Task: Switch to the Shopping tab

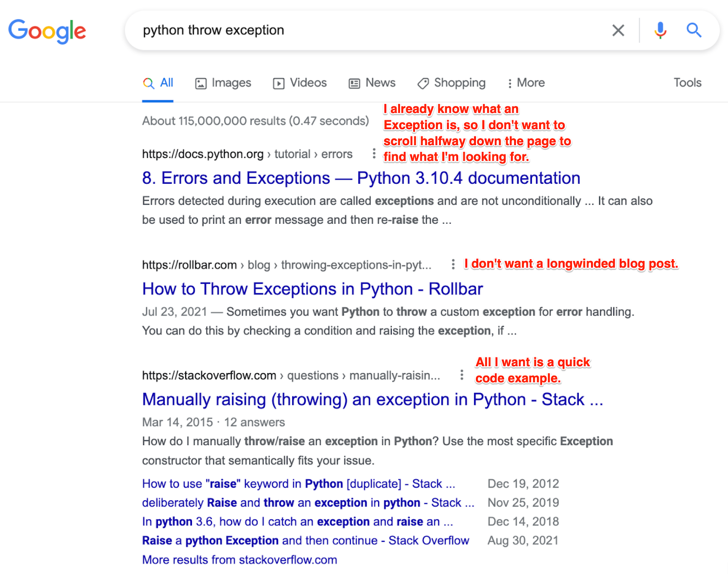Action: 451,83
